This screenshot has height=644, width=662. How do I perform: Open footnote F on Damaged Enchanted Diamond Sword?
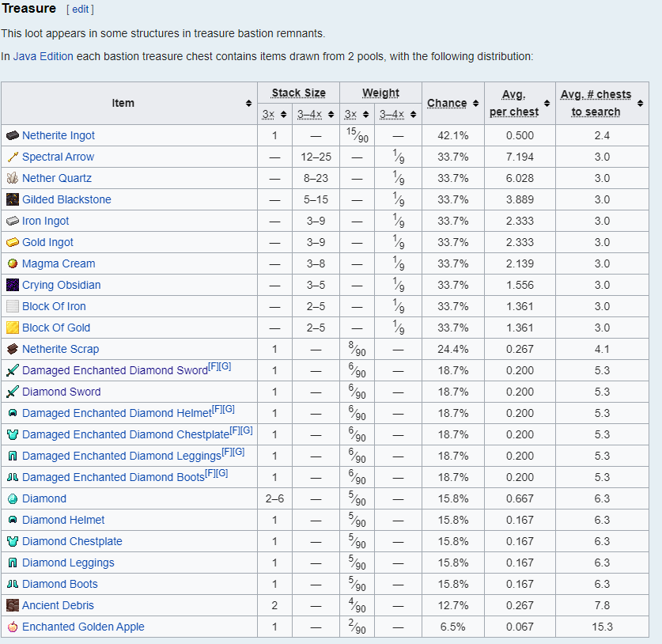click(213, 366)
